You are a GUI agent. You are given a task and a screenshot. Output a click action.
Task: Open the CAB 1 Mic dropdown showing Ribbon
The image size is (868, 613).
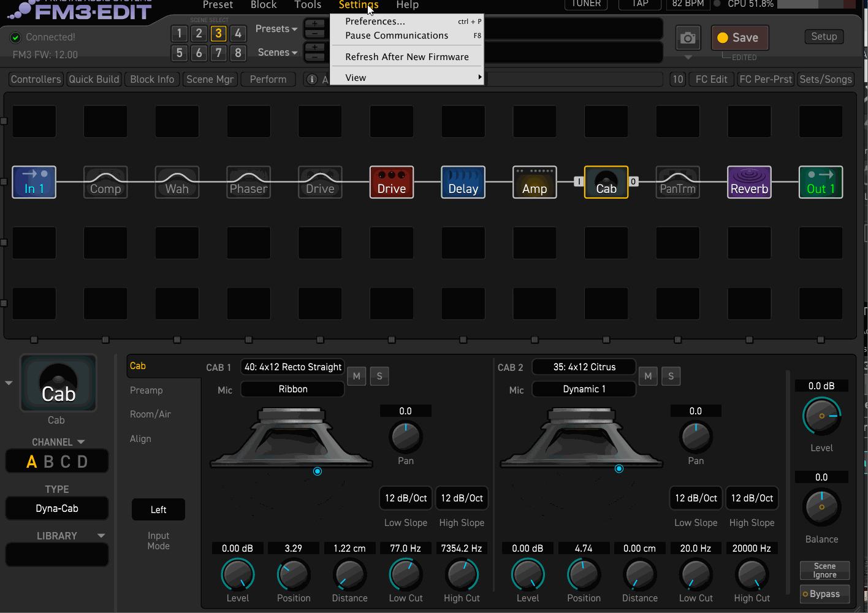tap(292, 389)
